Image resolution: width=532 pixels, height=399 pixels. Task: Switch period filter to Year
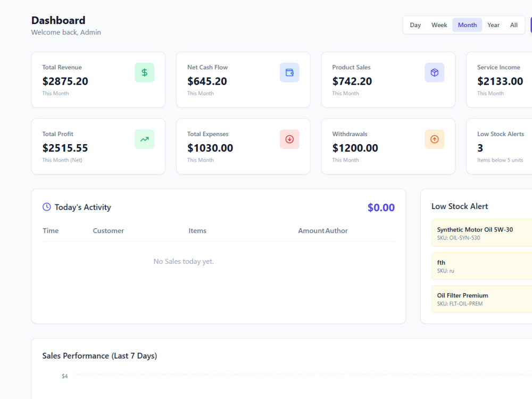[493, 25]
